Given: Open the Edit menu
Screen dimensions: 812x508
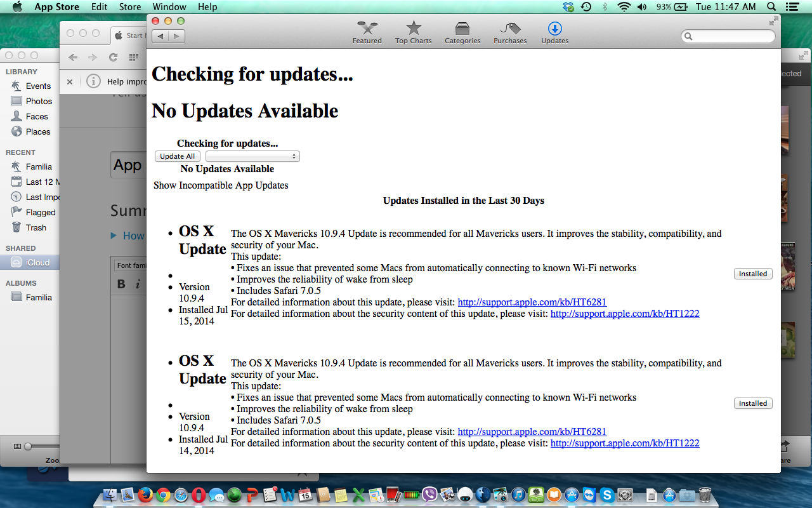Looking at the screenshot, I should pos(99,7).
